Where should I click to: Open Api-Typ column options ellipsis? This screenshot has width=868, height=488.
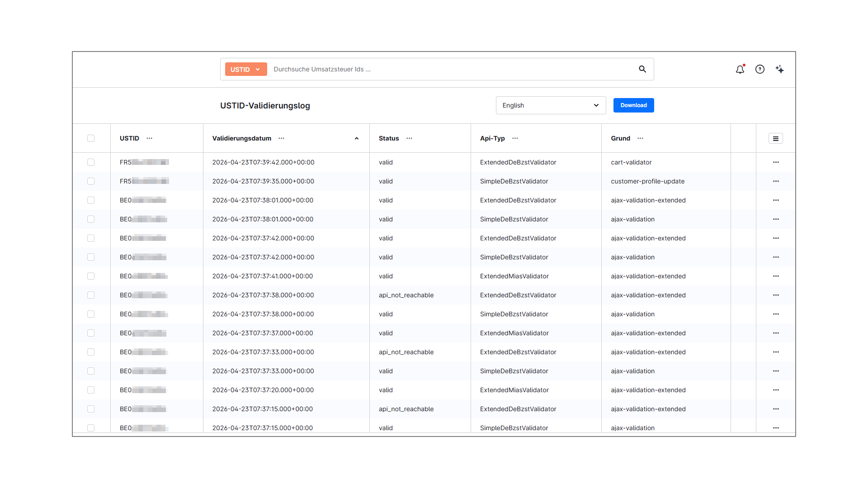coord(515,138)
